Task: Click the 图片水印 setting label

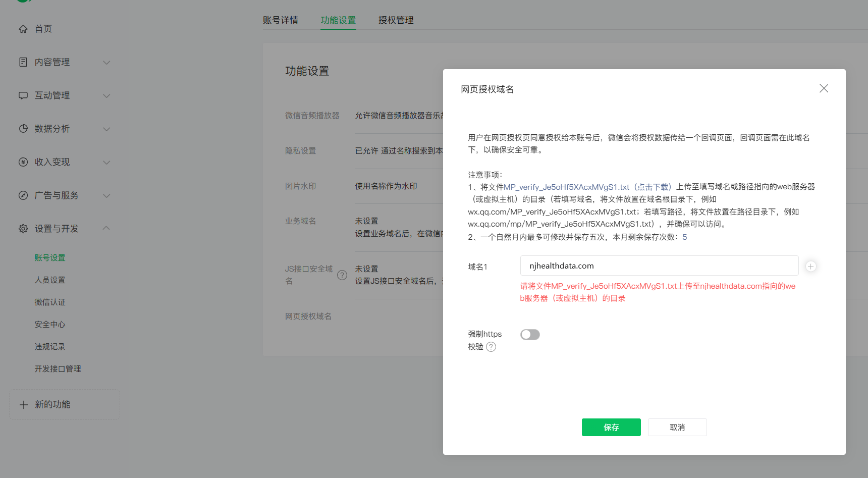Action: coord(301,186)
